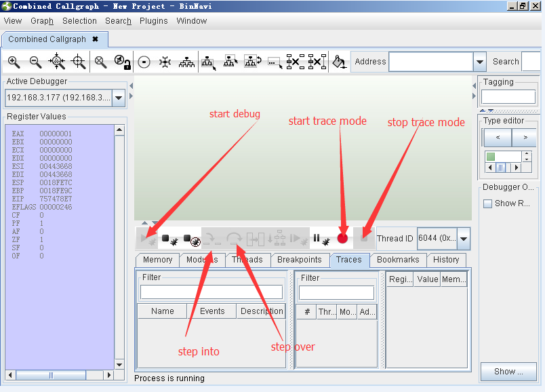Open the Selection menu
The image size is (545, 392).
point(79,21)
